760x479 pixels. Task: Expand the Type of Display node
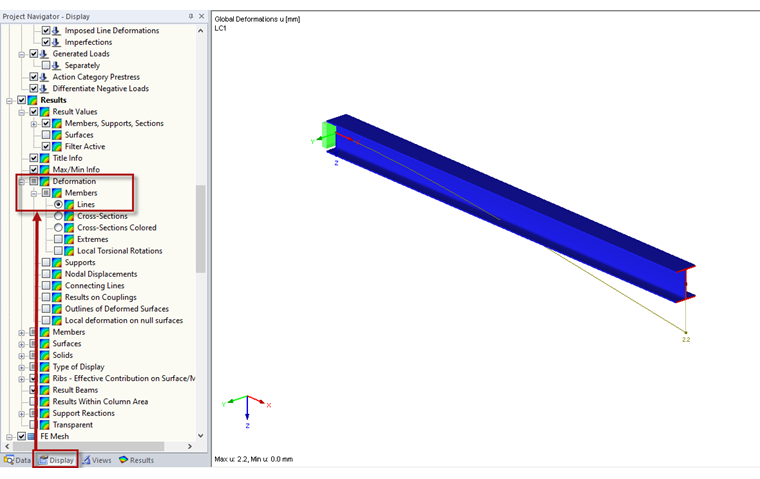click(22, 367)
